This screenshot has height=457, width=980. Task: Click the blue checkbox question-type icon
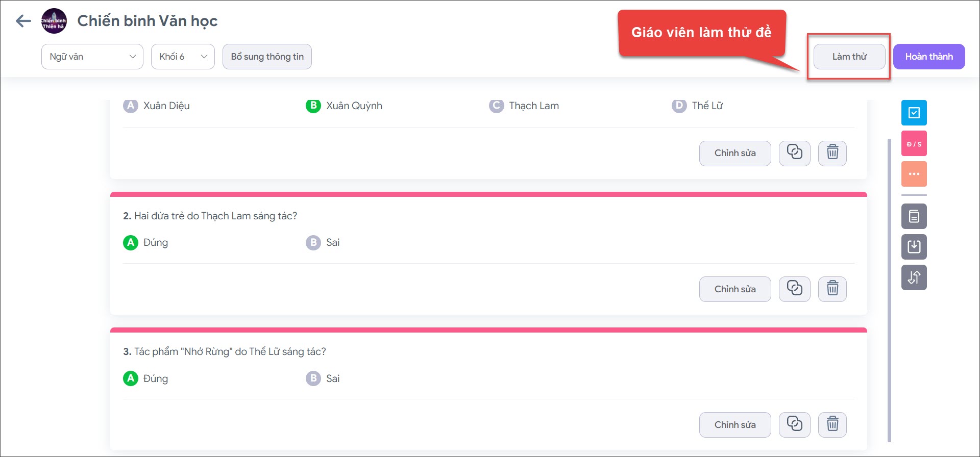pyautogui.click(x=914, y=113)
